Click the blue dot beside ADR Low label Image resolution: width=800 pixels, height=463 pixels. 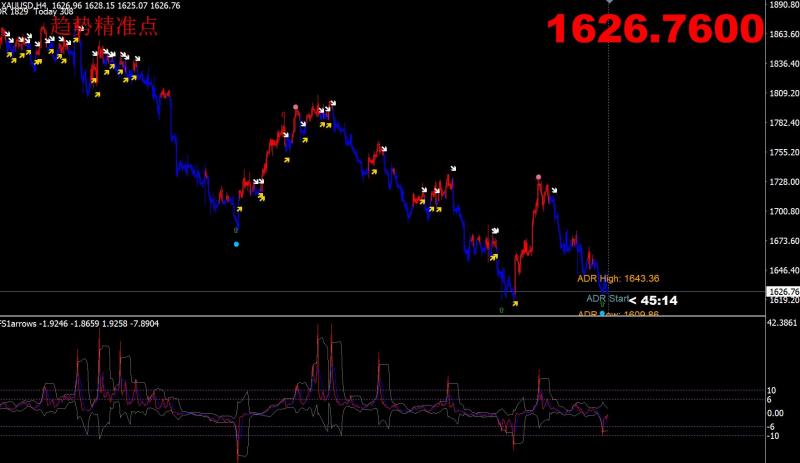click(x=603, y=314)
